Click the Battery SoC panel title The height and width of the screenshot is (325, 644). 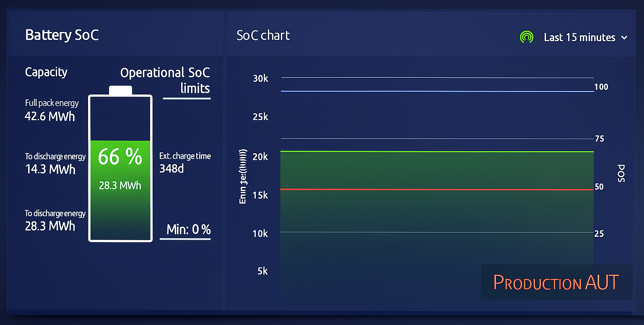(x=62, y=35)
